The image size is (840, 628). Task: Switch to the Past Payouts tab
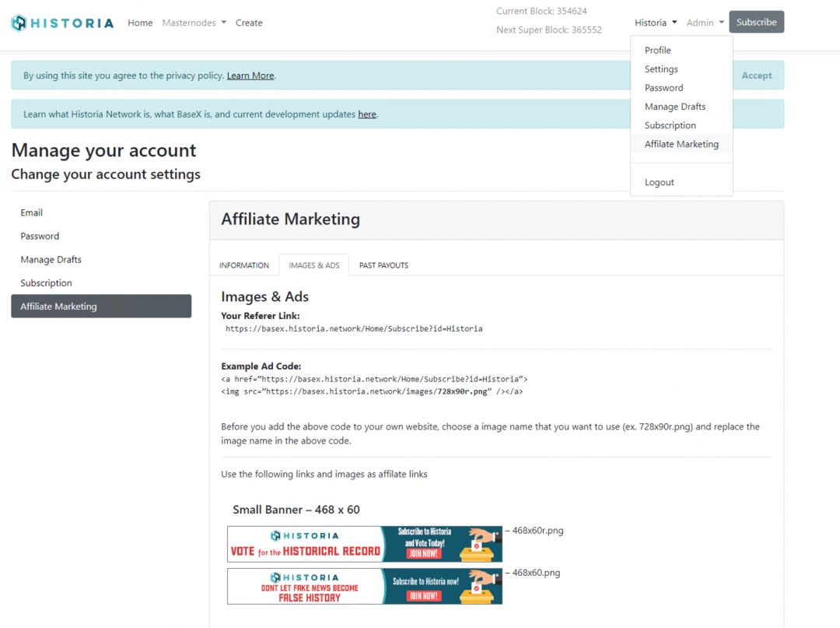point(383,265)
